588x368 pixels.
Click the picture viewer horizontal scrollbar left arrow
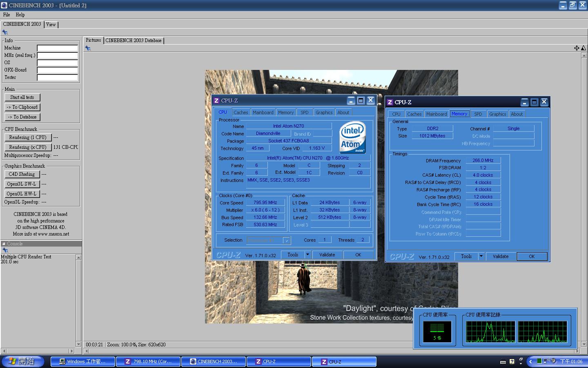[86, 351]
